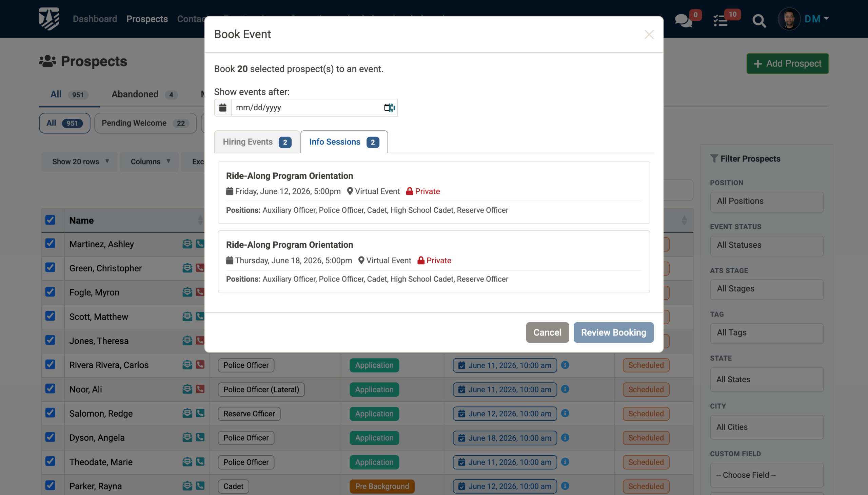868x495 pixels.
Task: Click the All 951 filter pill
Action: [64, 123]
